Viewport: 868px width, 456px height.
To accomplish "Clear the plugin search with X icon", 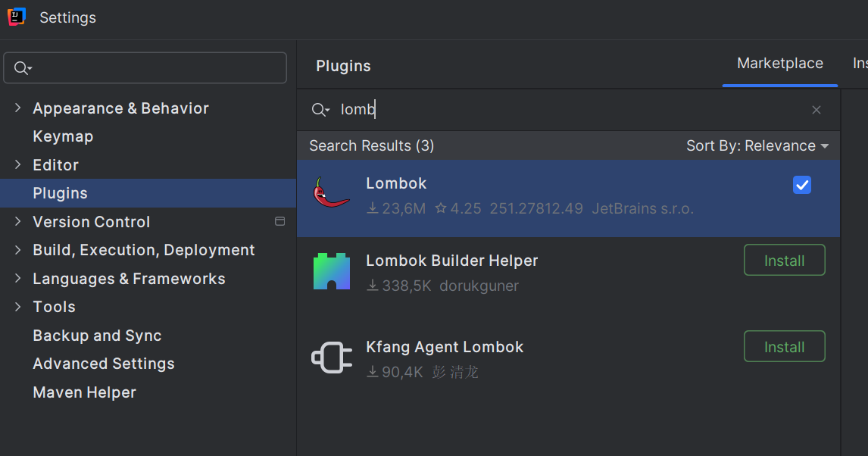I will (816, 110).
